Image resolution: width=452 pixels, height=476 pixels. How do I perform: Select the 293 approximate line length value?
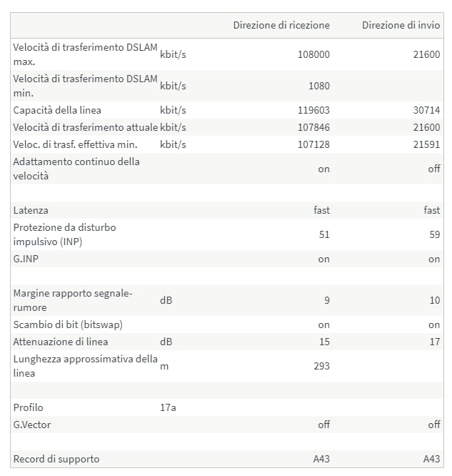pyautogui.click(x=321, y=366)
